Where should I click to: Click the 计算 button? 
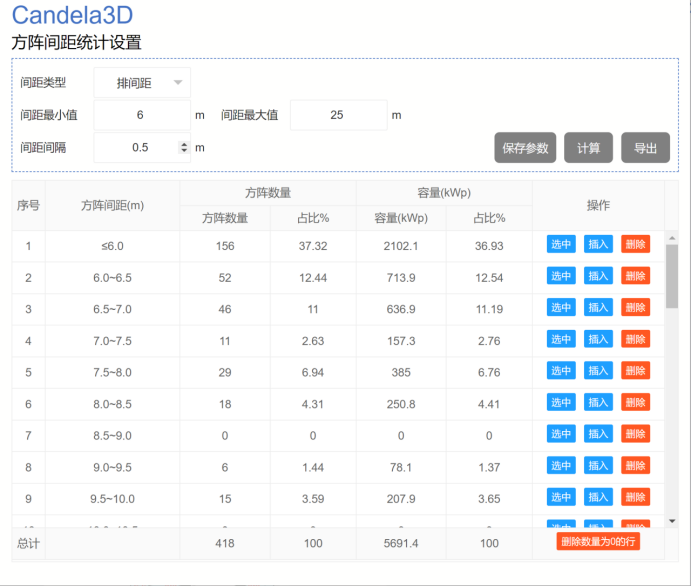pos(588,147)
